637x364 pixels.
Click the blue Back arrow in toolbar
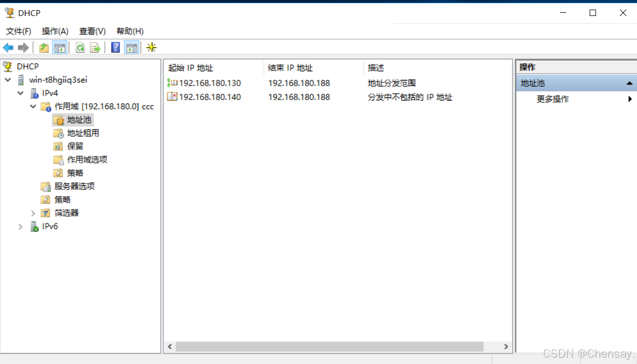[x=8, y=47]
